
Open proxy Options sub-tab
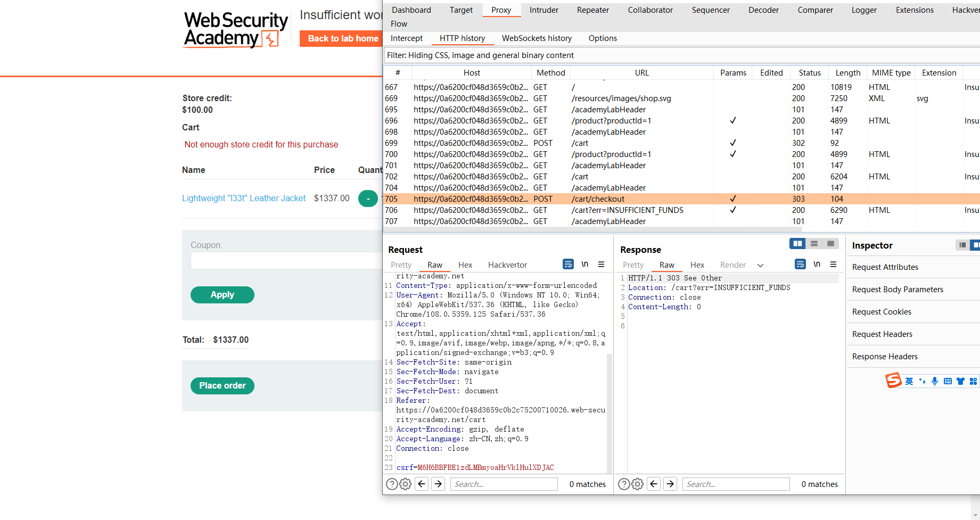603,38
